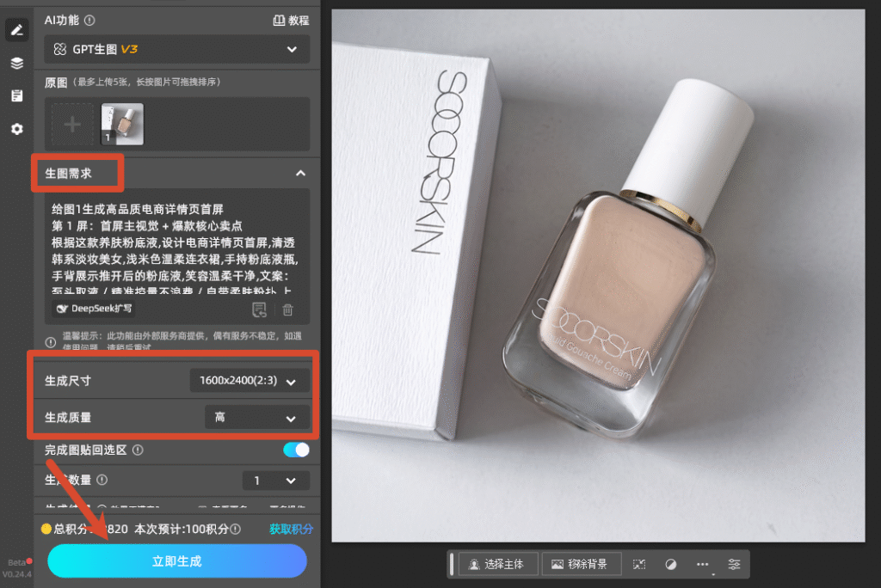The height and width of the screenshot is (588, 881).
Task: Toggle the 完成图贴回选区 switch
Action: [x=296, y=450]
